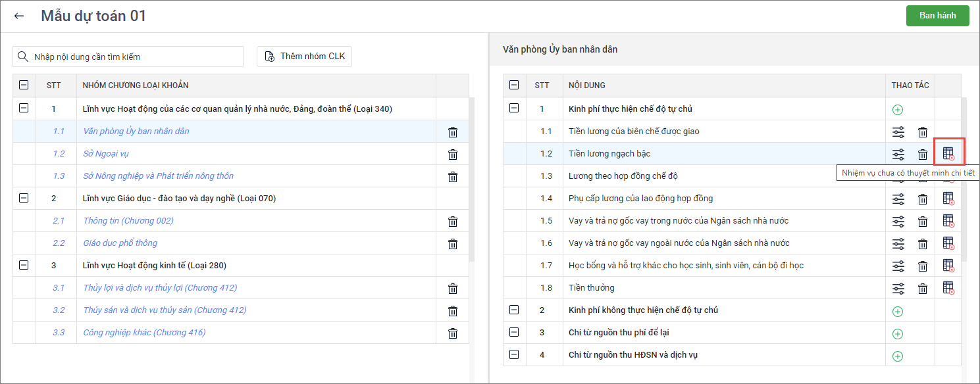Click Thêm nhóm CLK button
980x384 pixels.
(304, 57)
